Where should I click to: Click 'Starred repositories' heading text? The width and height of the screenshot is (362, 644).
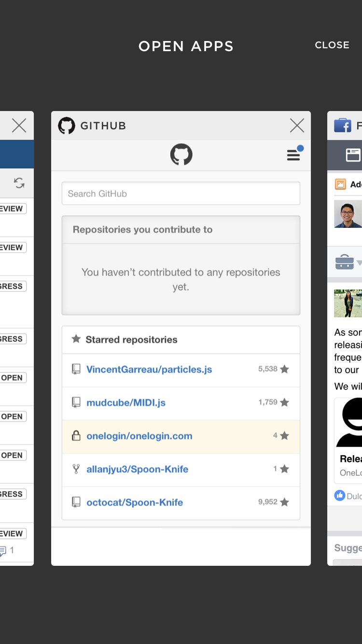click(131, 340)
